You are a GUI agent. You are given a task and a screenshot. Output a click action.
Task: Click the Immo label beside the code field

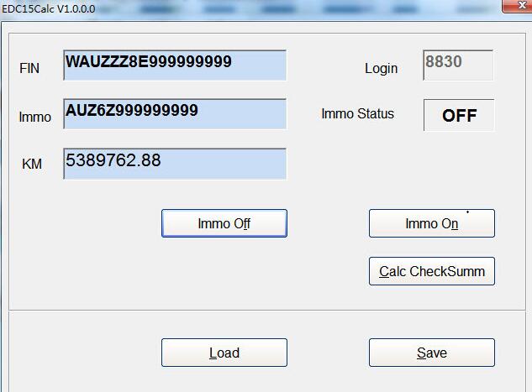pos(34,118)
